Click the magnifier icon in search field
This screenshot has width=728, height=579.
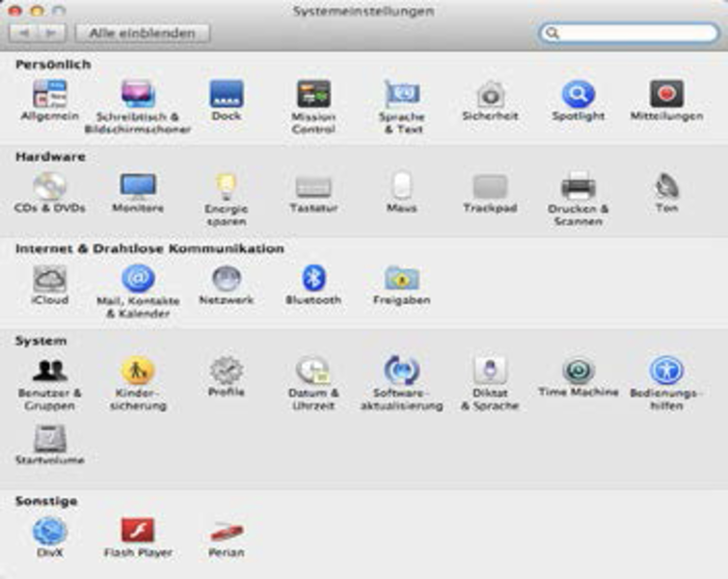(x=553, y=33)
